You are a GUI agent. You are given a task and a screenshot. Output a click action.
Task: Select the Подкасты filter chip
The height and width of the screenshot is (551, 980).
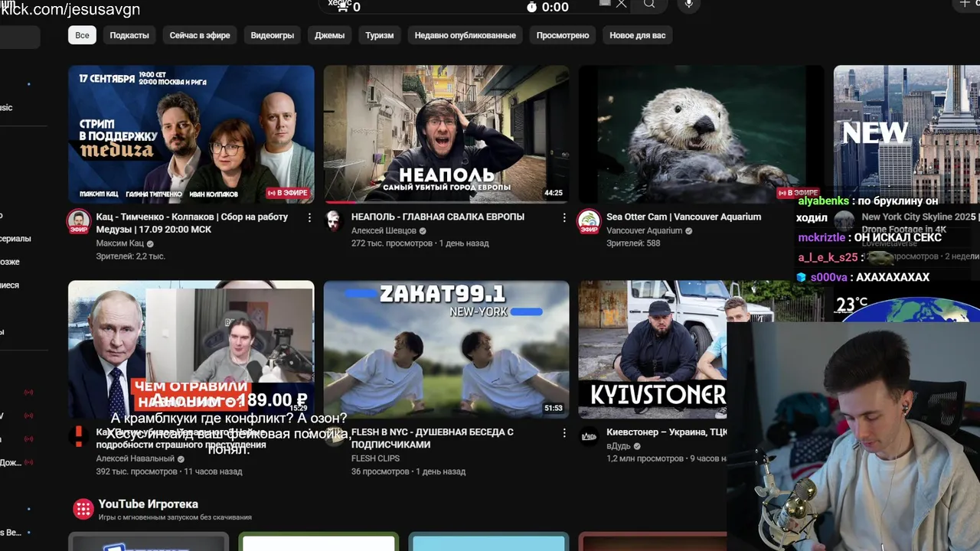coord(129,35)
